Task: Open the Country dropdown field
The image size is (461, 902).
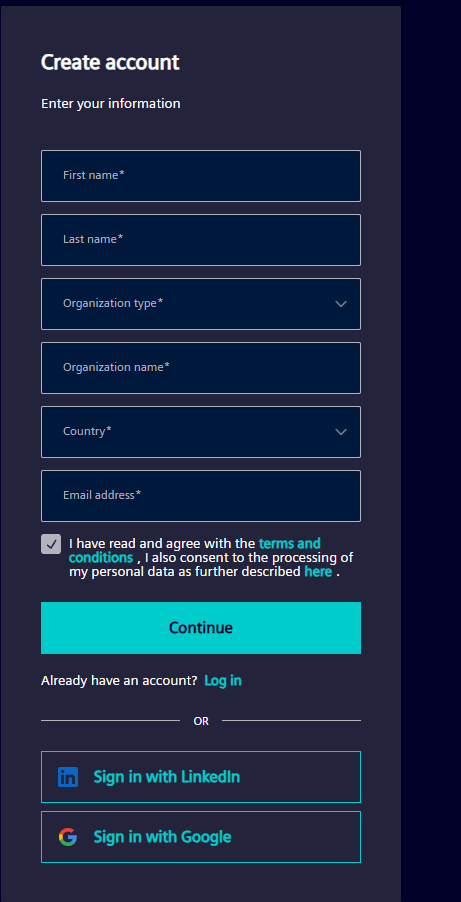Action: 201,432
